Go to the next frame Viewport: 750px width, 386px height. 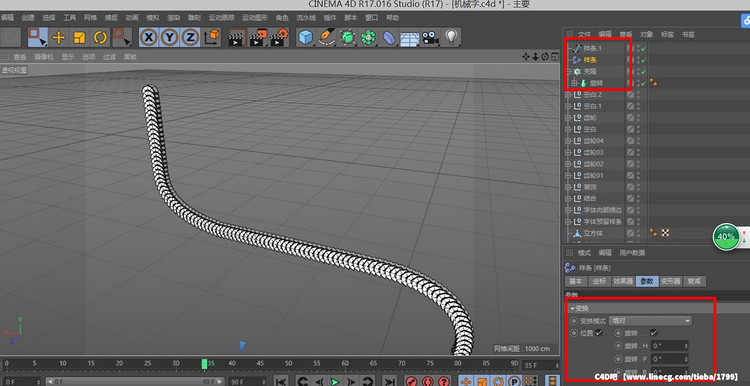[351, 381]
